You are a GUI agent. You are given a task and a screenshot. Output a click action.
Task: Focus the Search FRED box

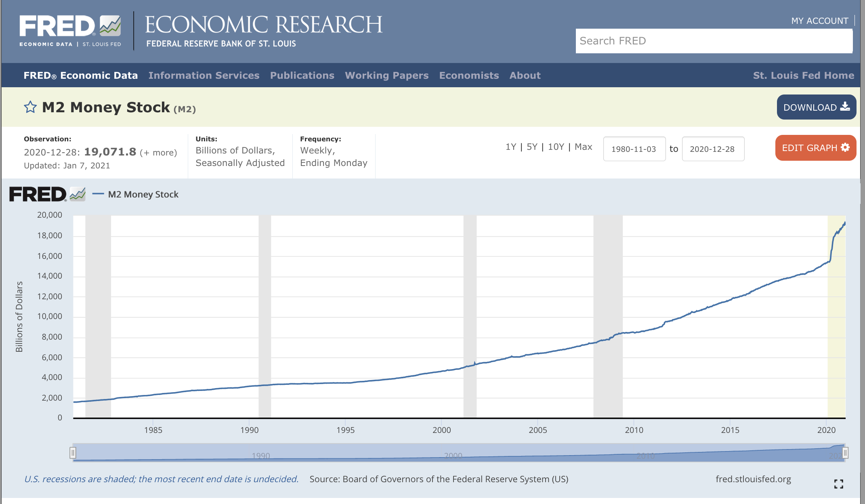pos(714,41)
